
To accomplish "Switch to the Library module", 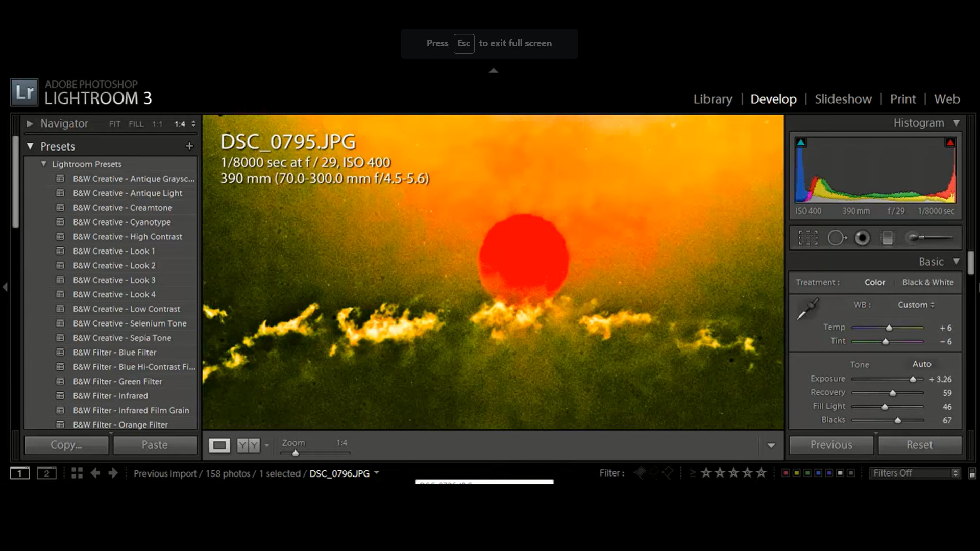I will [713, 99].
